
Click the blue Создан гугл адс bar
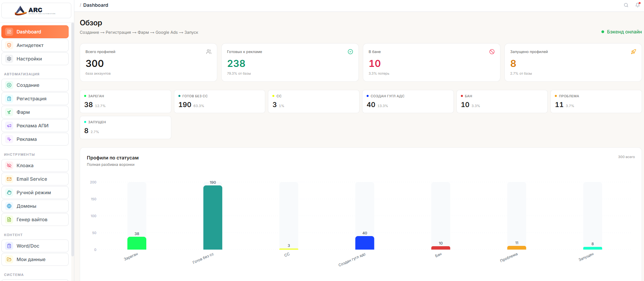365,243
